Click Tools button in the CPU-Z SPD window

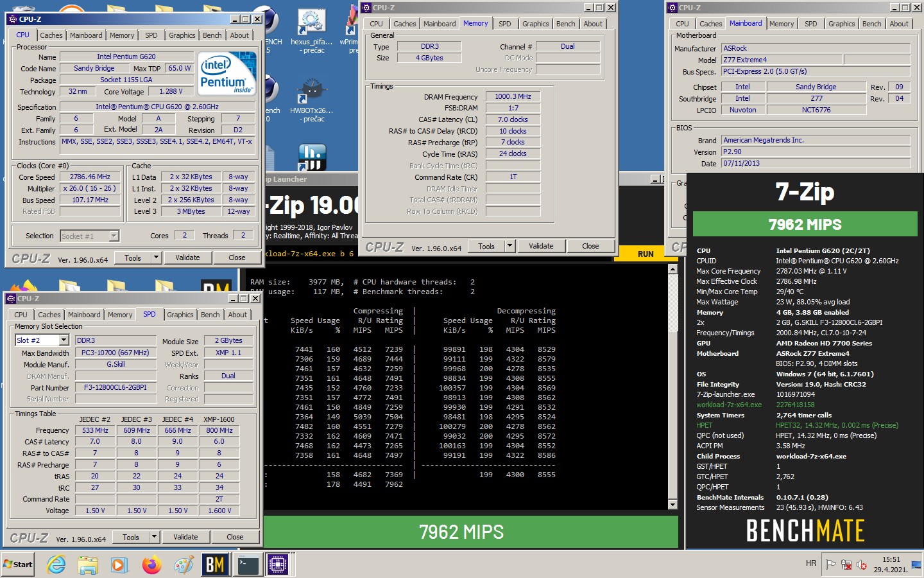point(131,537)
